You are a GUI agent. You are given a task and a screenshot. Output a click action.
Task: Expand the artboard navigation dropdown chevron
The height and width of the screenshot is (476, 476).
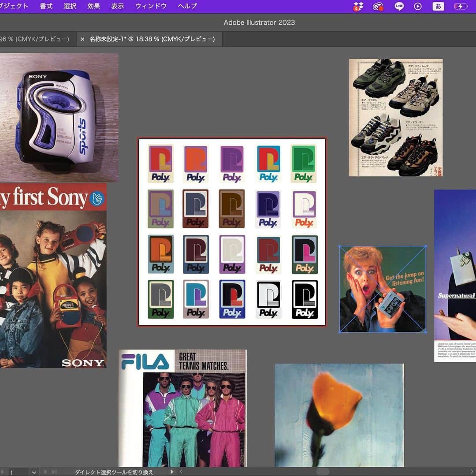pos(34,472)
